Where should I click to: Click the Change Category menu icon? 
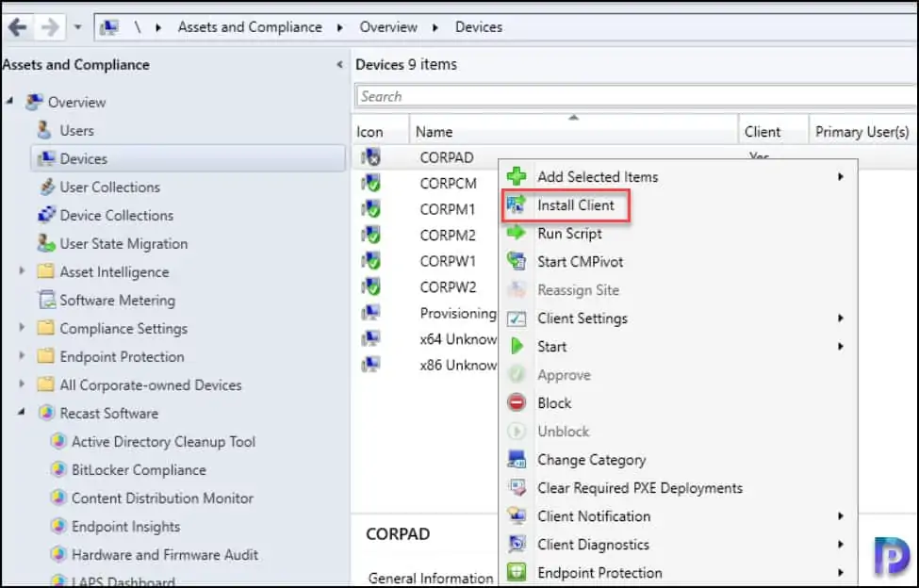pos(517,460)
